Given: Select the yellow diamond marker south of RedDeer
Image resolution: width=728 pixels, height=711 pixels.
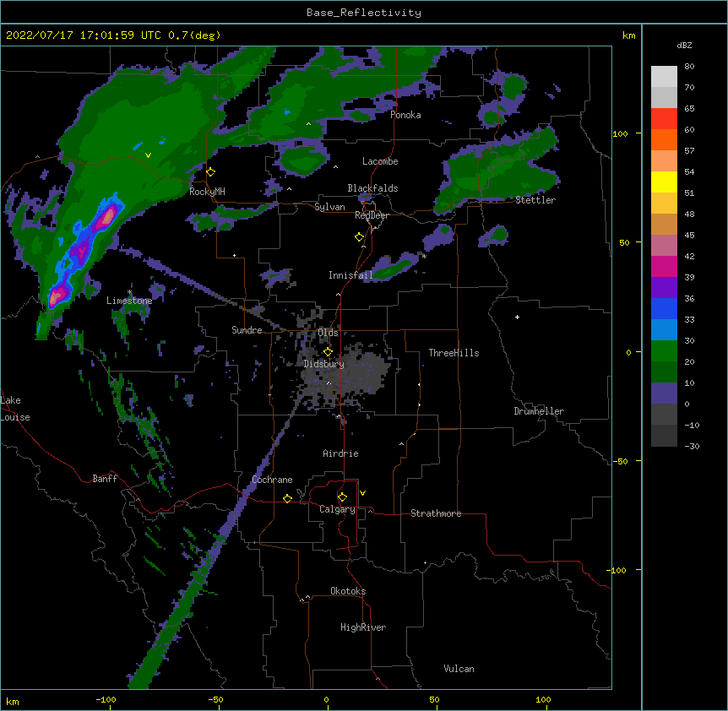Looking at the screenshot, I should pos(360,237).
